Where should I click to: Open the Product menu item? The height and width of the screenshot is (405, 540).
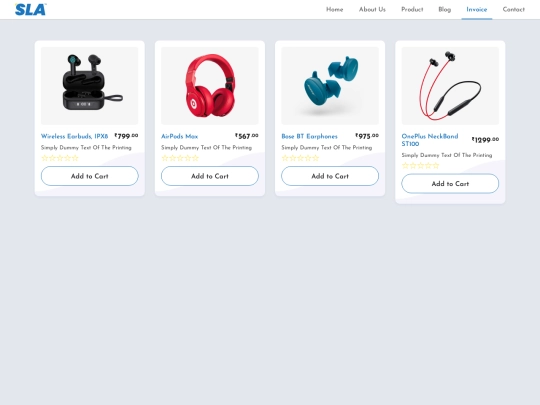(412, 10)
